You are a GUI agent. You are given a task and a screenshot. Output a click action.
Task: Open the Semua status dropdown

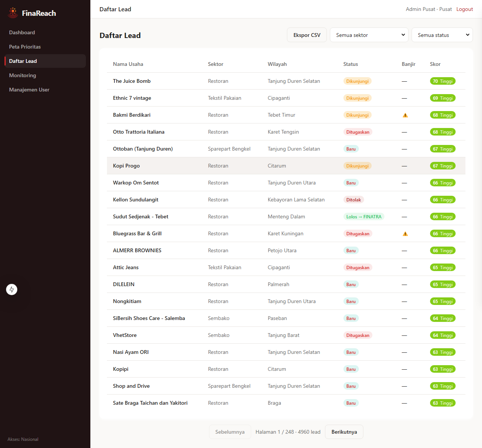coord(442,35)
